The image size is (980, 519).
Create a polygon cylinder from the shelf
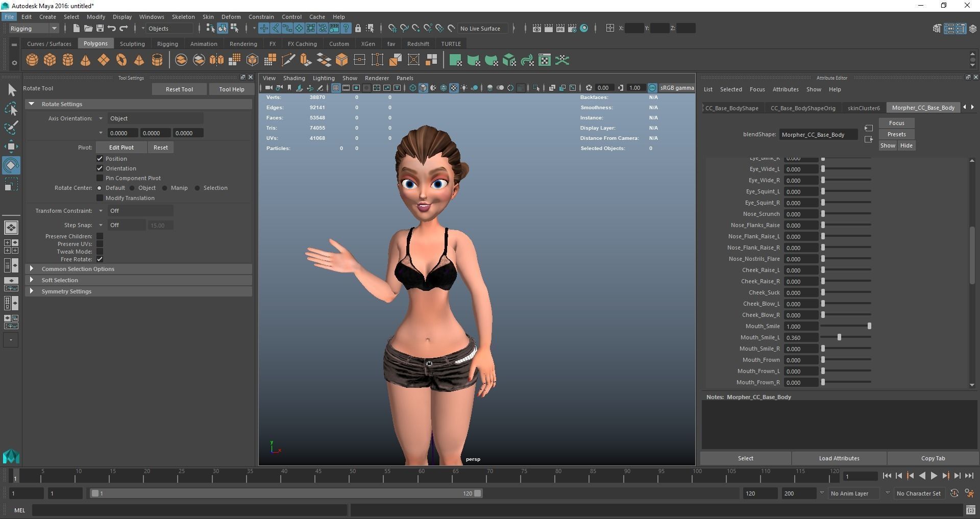[68, 60]
